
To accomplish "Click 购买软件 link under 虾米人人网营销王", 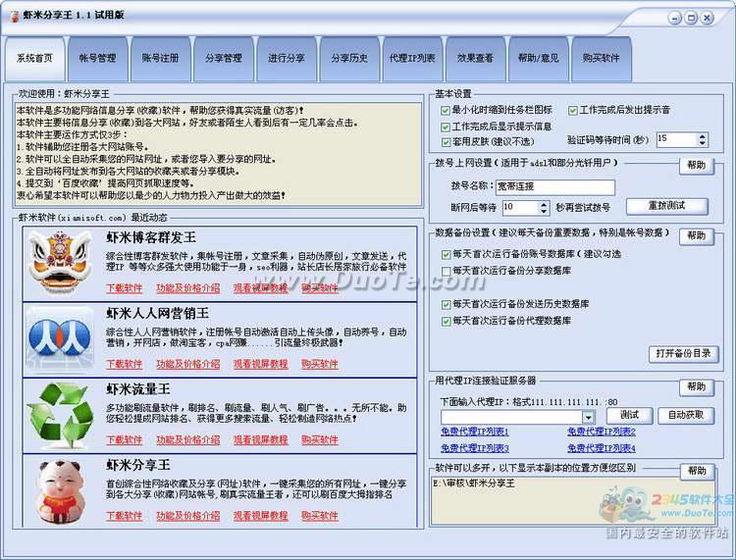I will pyautogui.click(x=320, y=364).
